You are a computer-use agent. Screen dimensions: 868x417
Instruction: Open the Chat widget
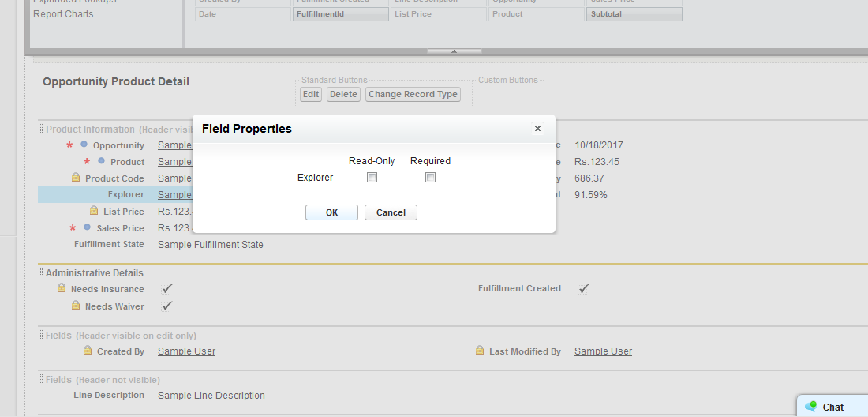click(x=832, y=407)
